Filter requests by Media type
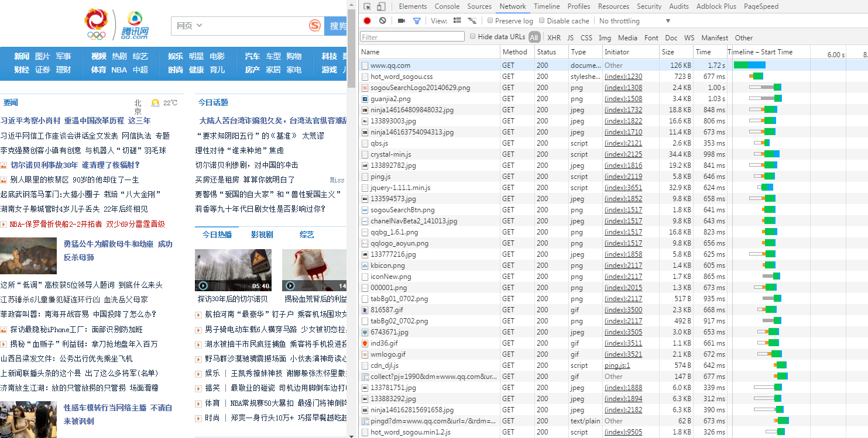Viewport: 868px width, 438px height. [627, 37]
